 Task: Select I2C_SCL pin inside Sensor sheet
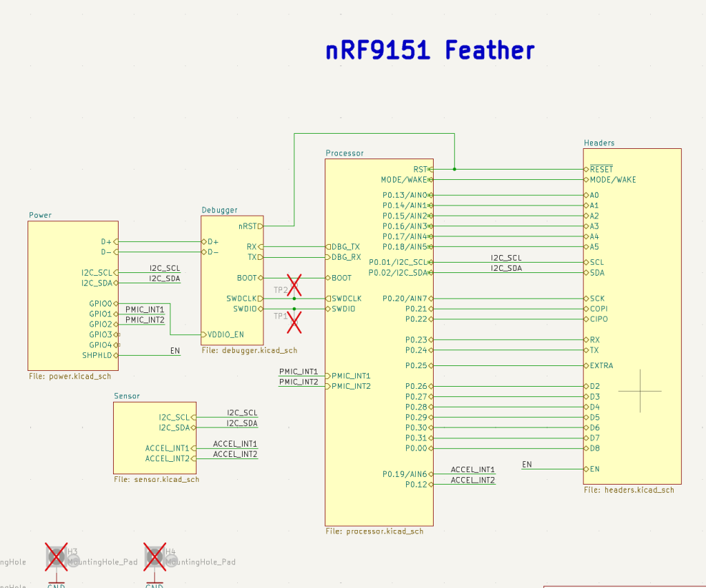177,417
